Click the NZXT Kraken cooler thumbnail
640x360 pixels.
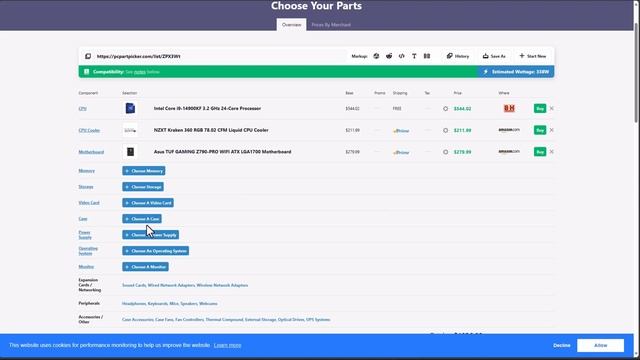pos(130,130)
